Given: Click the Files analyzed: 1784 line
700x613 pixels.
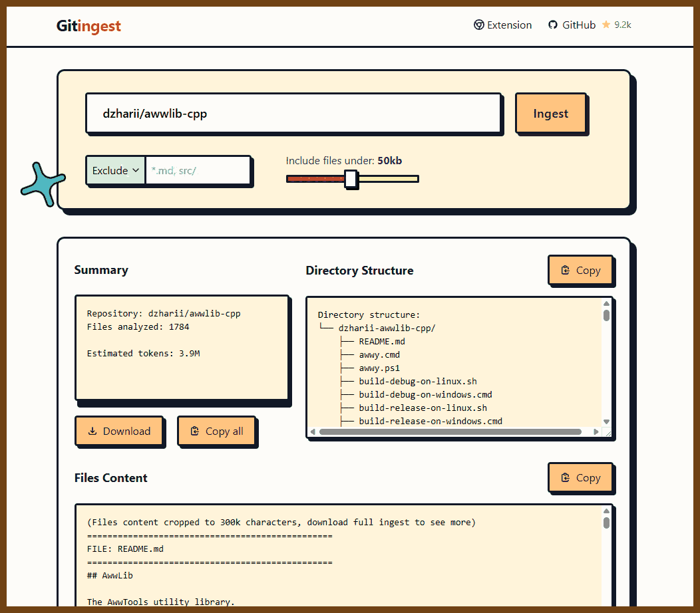Looking at the screenshot, I should click(x=138, y=327).
